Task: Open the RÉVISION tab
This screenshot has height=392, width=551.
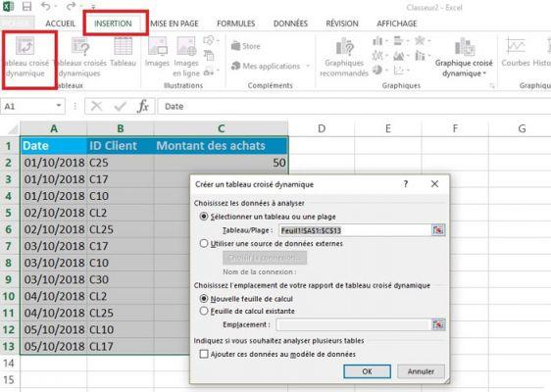Action: click(342, 24)
